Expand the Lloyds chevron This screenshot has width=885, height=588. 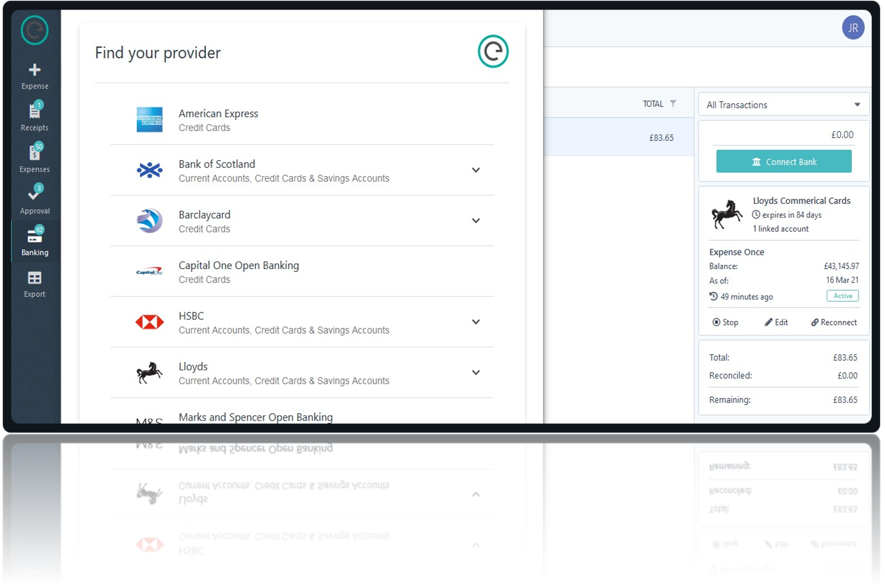coord(476,372)
